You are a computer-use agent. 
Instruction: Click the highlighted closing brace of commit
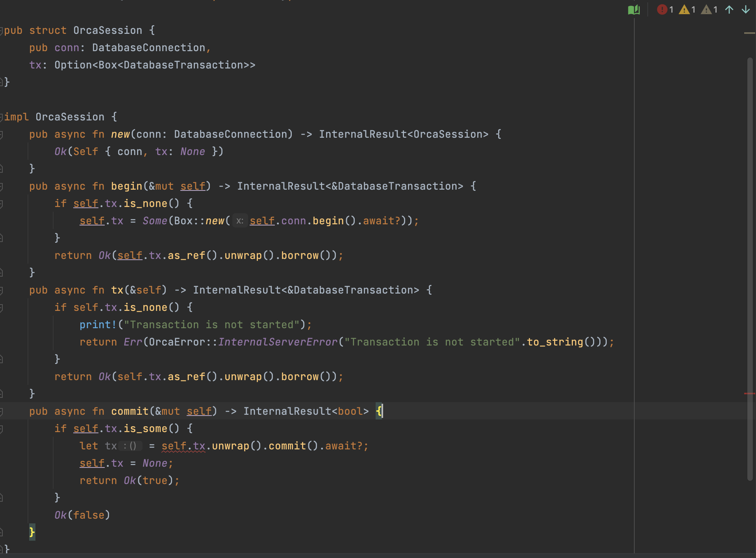tap(32, 532)
